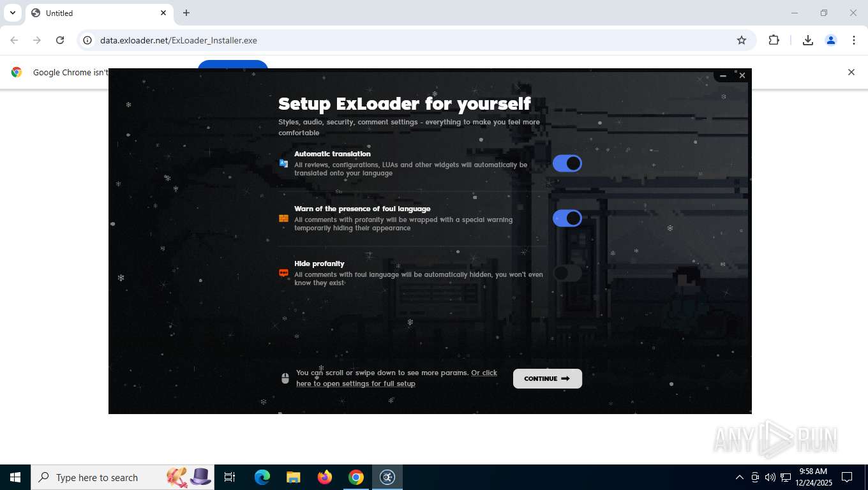Open a new Chrome tab

pos(186,13)
